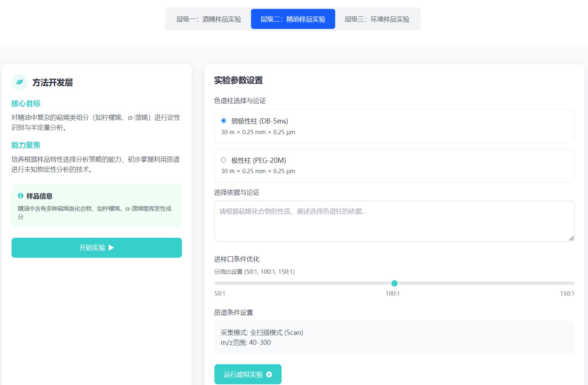The height and width of the screenshot is (385, 588).
Task: Click the DB-5ms column dimensions text
Action: point(258,132)
